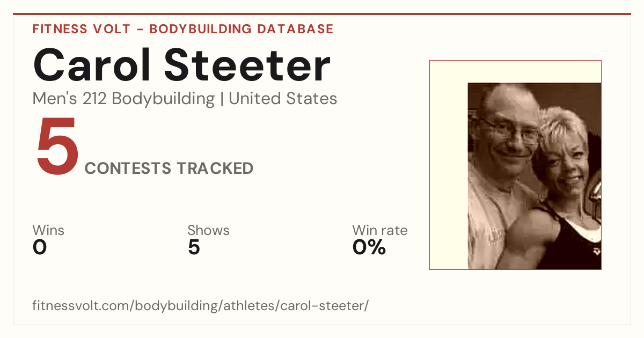
Task: Click the 0% win rate value
Action: tap(369, 247)
